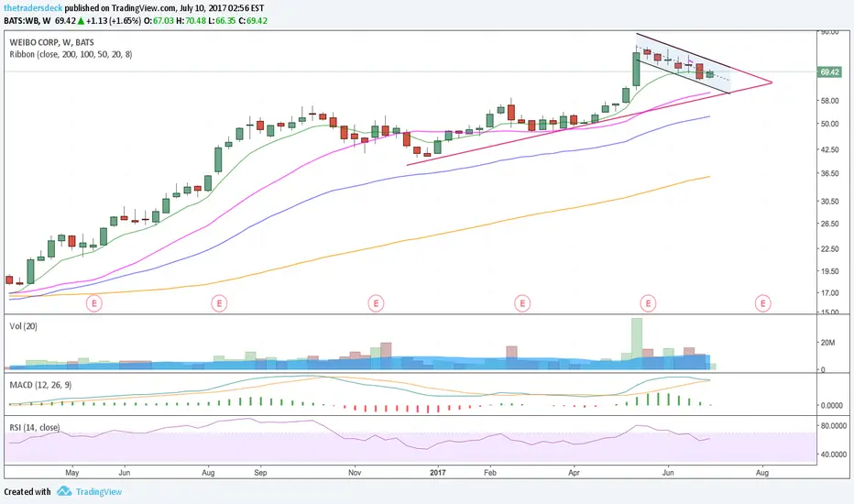
Task: Click the RSI (14, close) indicator label
Action: pyautogui.click(x=35, y=427)
